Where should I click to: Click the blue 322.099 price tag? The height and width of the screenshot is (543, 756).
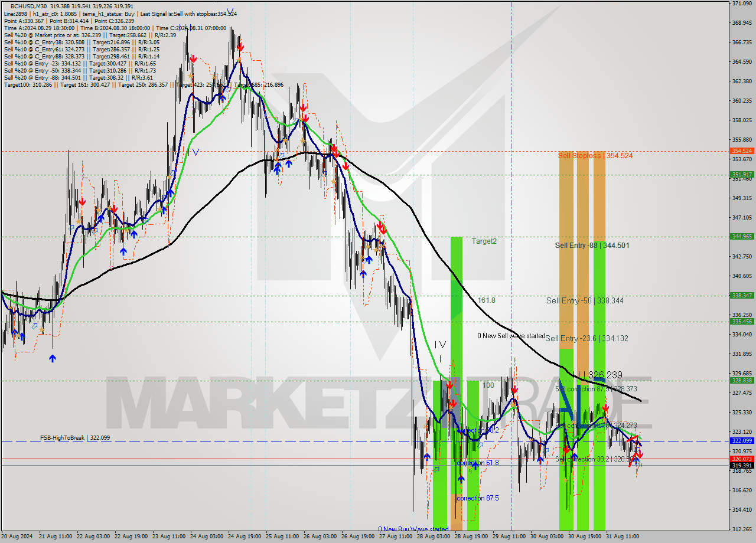tap(742, 441)
